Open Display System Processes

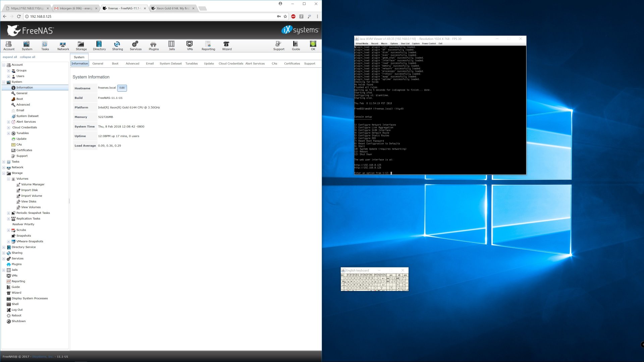tap(30, 299)
